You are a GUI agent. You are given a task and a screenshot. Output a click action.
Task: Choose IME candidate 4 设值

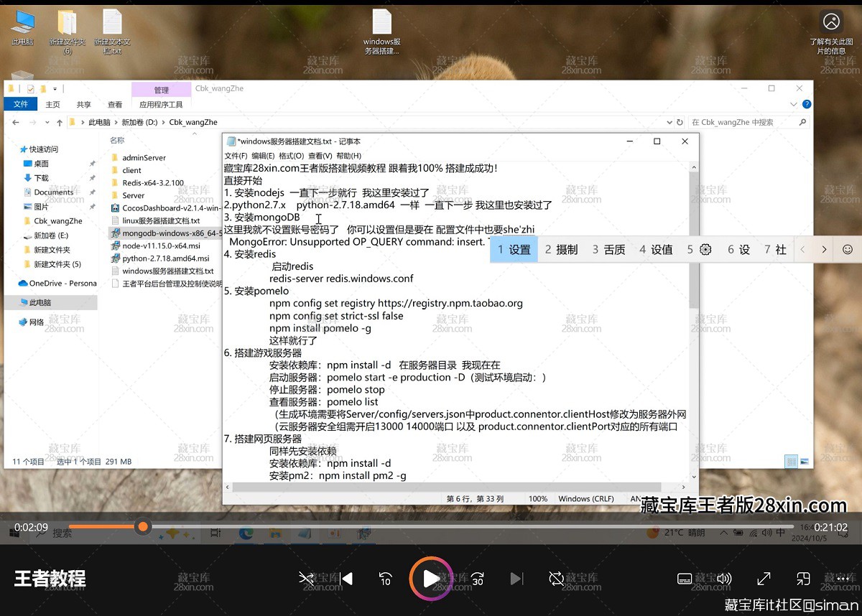656,249
